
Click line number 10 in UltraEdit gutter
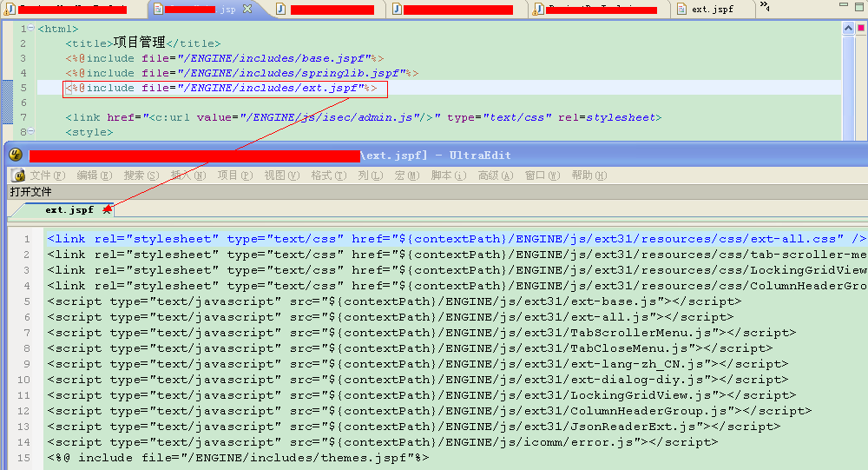(x=23, y=380)
